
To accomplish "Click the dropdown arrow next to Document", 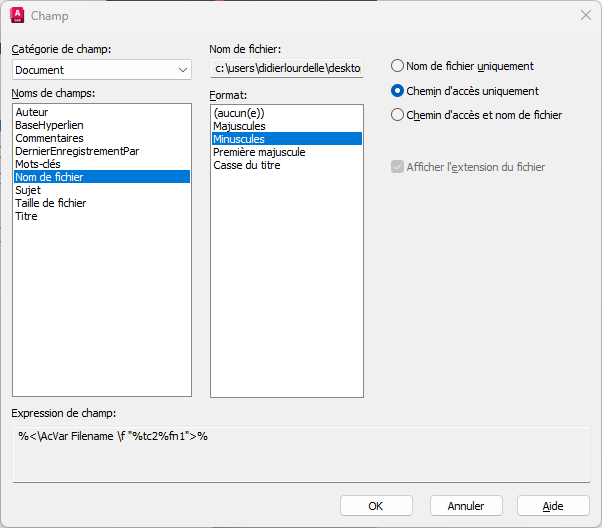I will click(183, 70).
